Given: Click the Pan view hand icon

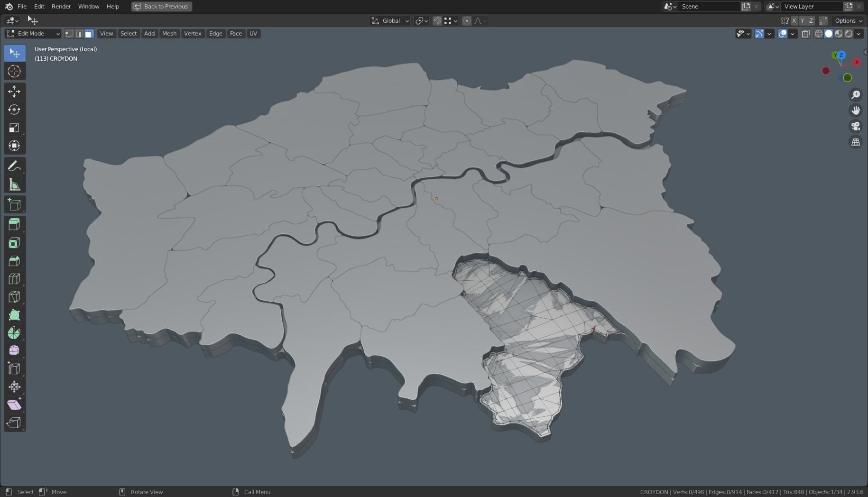Looking at the screenshot, I should coord(856,110).
